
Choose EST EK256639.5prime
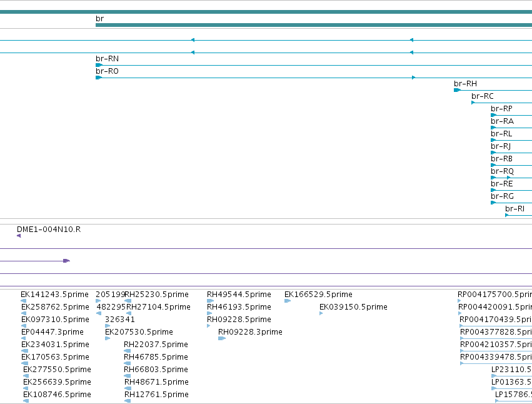tap(57, 383)
